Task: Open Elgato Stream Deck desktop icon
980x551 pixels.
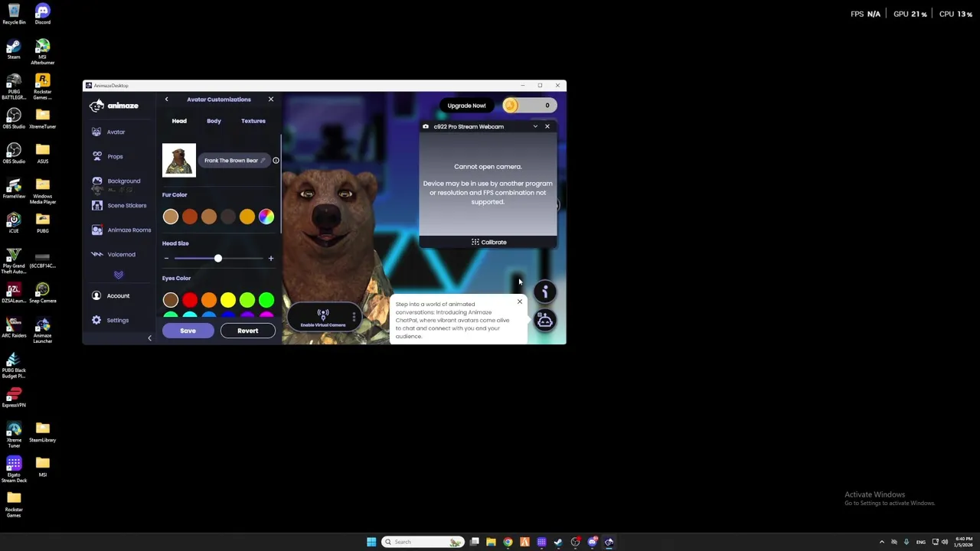Action: tap(14, 469)
